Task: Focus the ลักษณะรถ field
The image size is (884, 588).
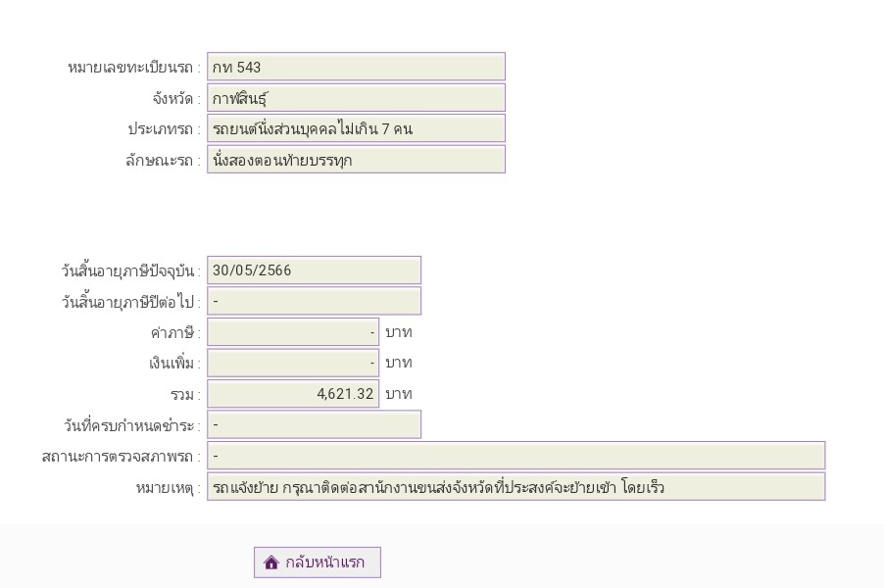Action: click(x=356, y=160)
